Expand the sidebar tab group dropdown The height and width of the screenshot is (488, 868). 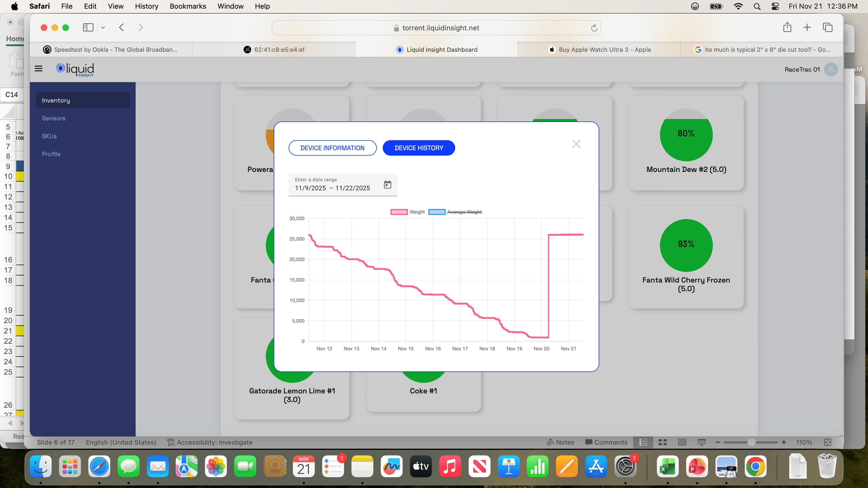pos(103,28)
